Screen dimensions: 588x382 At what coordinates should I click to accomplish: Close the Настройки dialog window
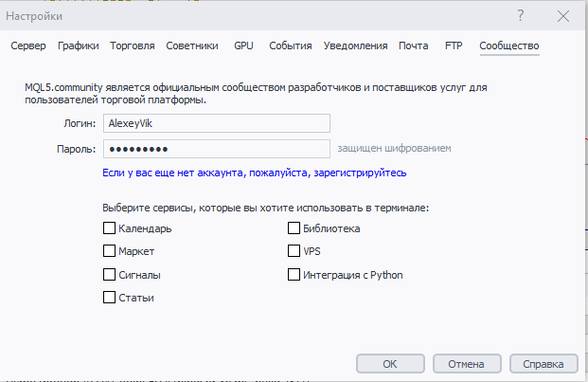point(563,18)
